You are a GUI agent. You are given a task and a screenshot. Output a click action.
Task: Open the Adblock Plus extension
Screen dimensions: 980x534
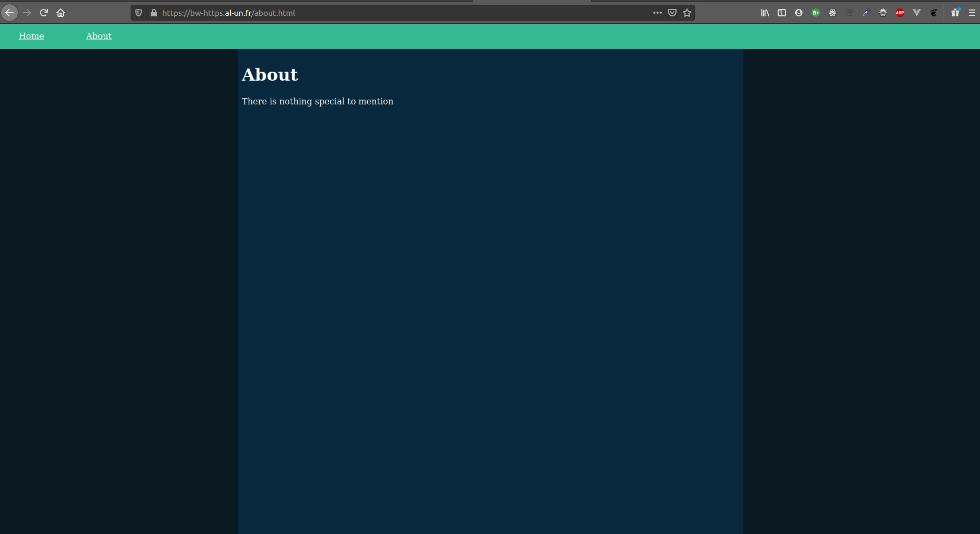(900, 13)
